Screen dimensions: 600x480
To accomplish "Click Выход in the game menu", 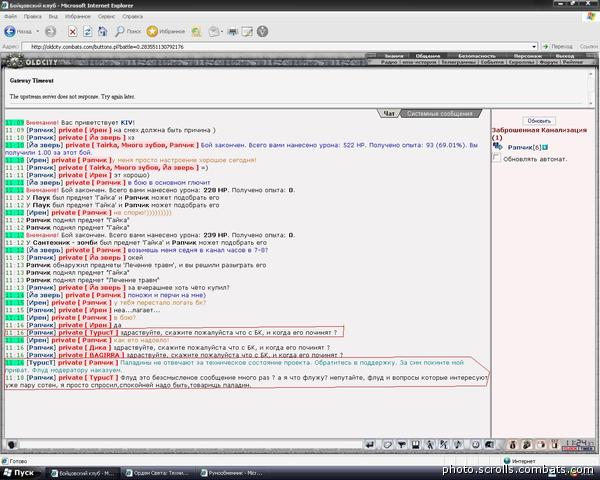I will coord(564,56).
